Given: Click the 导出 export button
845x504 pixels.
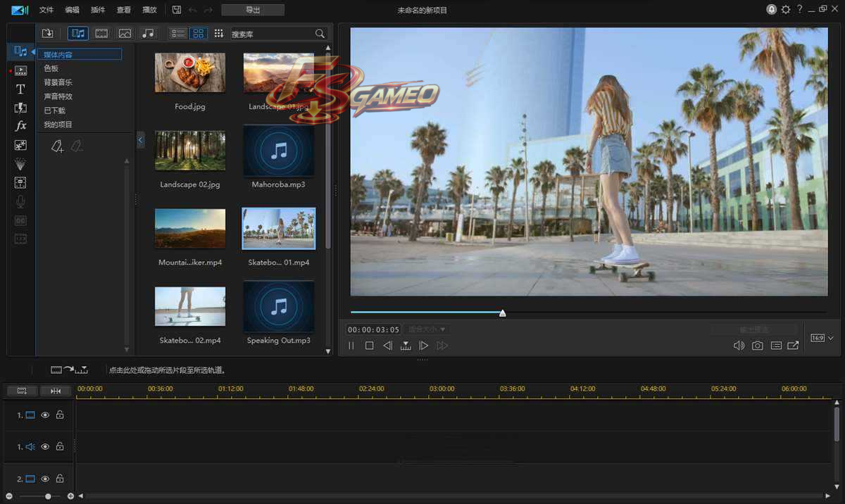Looking at the screenshot, I should [x=253, y=10].
